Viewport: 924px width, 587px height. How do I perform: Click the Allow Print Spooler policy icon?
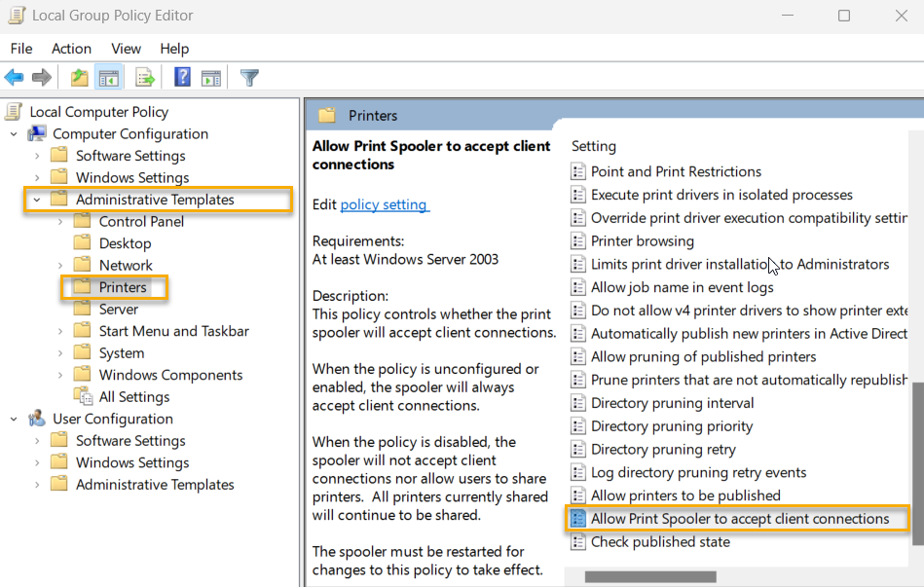click(x=579, y=518)
